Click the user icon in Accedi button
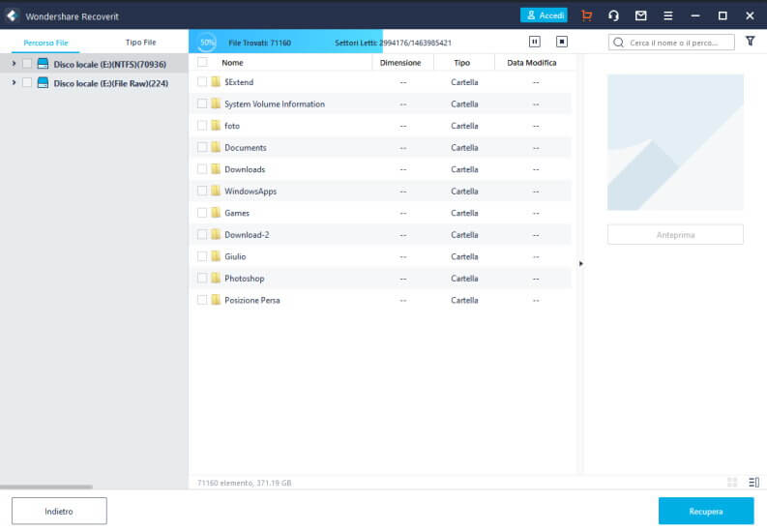 (x=531, y=15)
